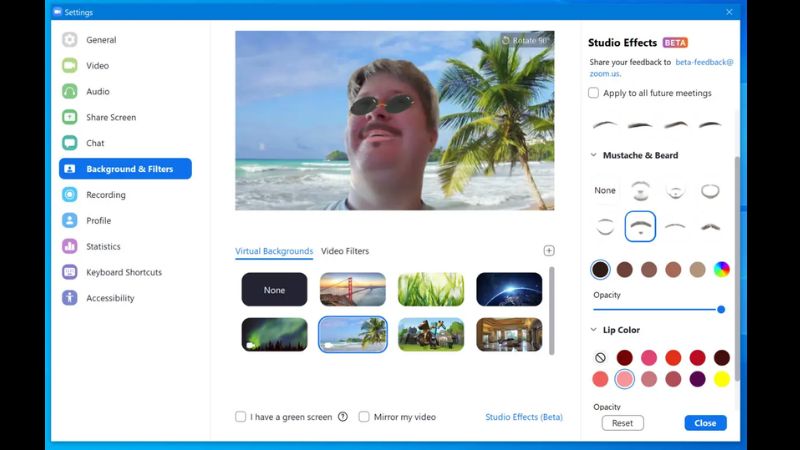Select the Golden Gate Bridge background thumbnail
800x450 pixels.
(x=352, y=290)
